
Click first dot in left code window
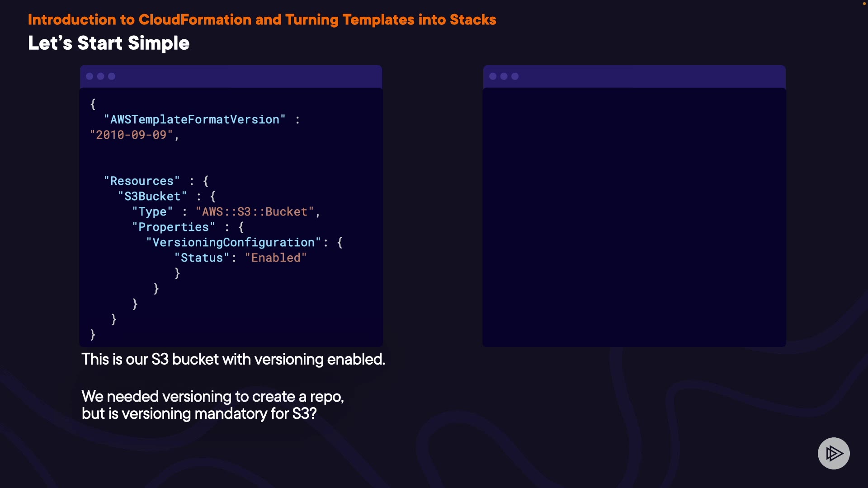[90, 76]
